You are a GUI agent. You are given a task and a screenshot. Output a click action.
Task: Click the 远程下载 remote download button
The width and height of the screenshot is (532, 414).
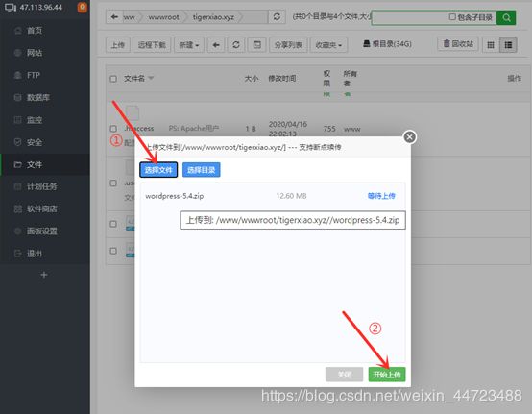(152, 45)
